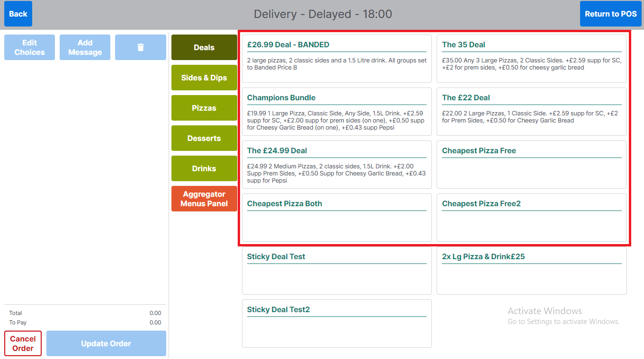Show the Desserts category
This screenshot has width=644, height=359.
(204, 138)
